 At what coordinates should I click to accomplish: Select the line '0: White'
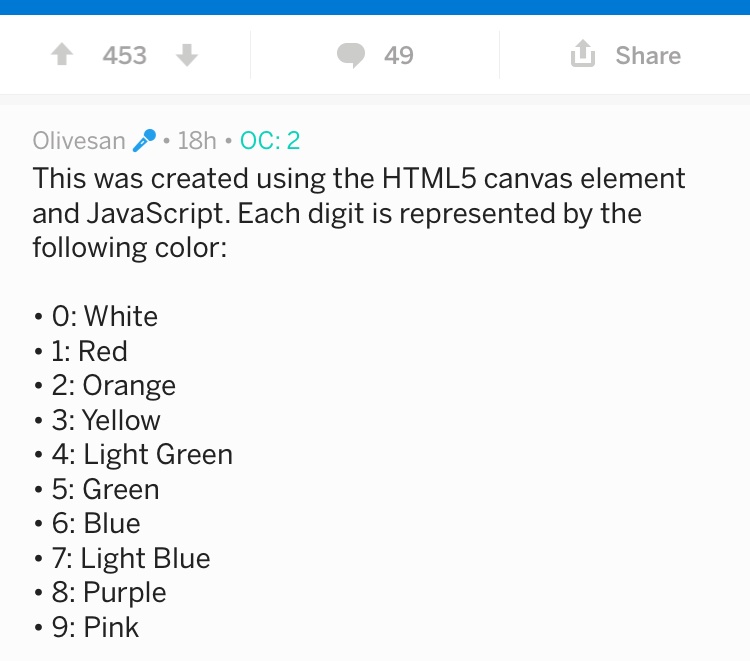coord(105,316)
